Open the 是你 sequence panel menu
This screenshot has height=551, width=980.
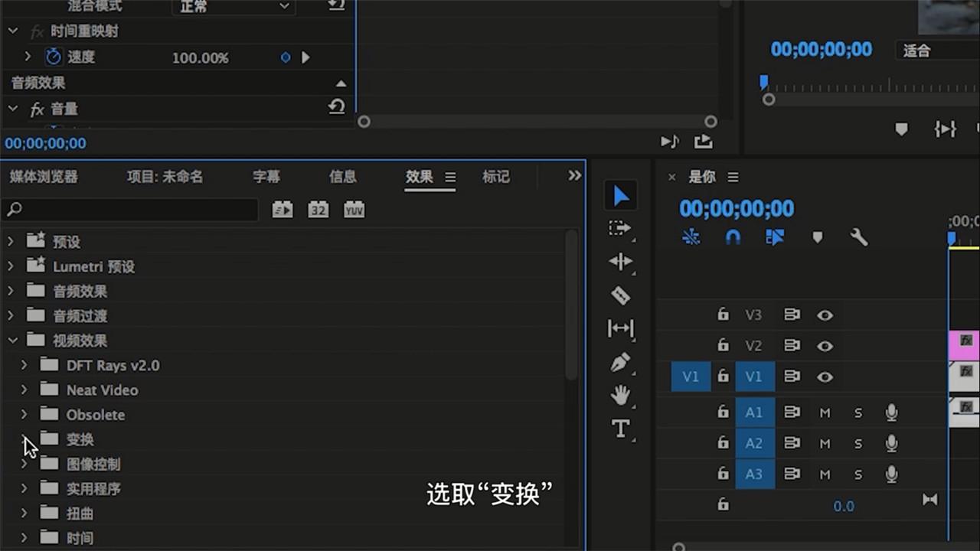pos(733,177)
